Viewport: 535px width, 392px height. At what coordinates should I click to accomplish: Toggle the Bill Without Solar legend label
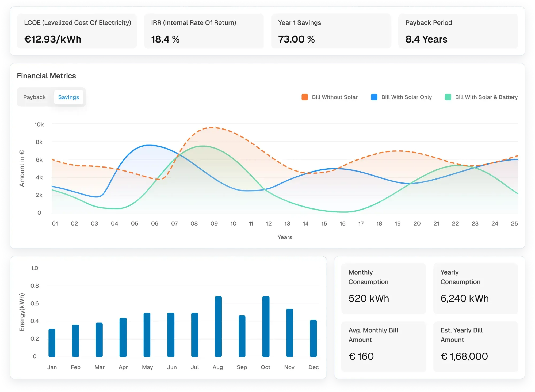click(x=335, y=97)
